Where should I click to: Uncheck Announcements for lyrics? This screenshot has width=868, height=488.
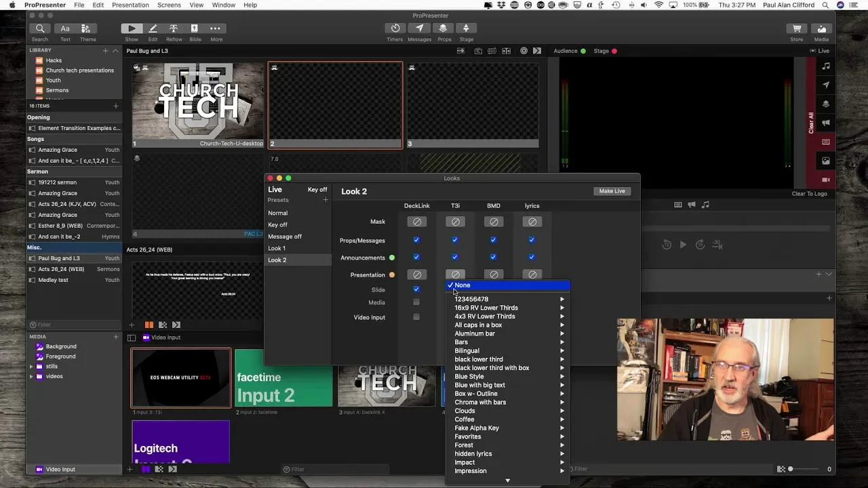(x=532, y=257)
